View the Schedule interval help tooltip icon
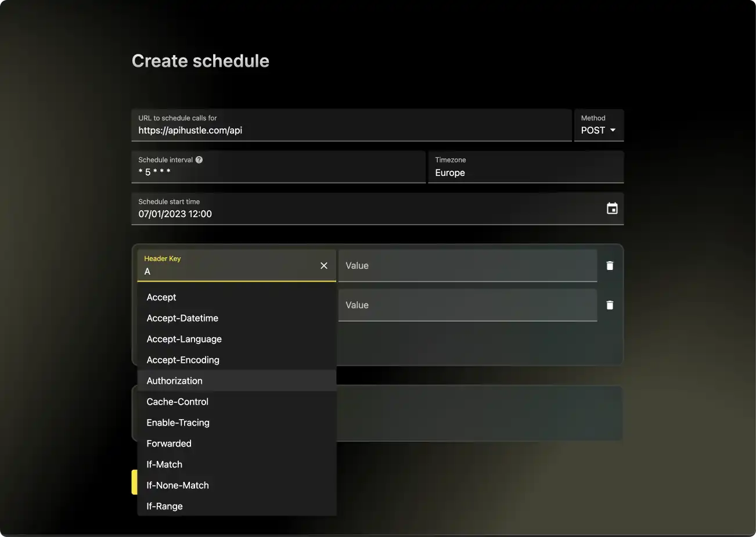The height and width of the screenshot is (537, 756). click(199, 159)
